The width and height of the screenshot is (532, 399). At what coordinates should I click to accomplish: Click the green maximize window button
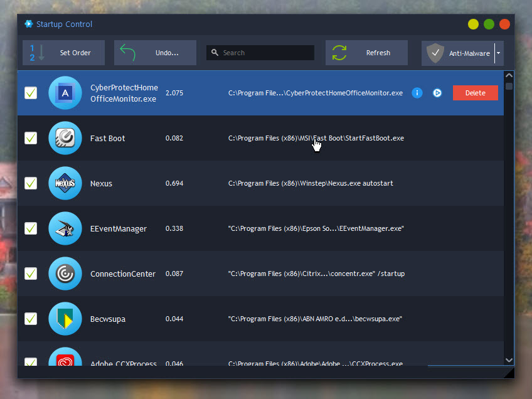coord(489,24)
